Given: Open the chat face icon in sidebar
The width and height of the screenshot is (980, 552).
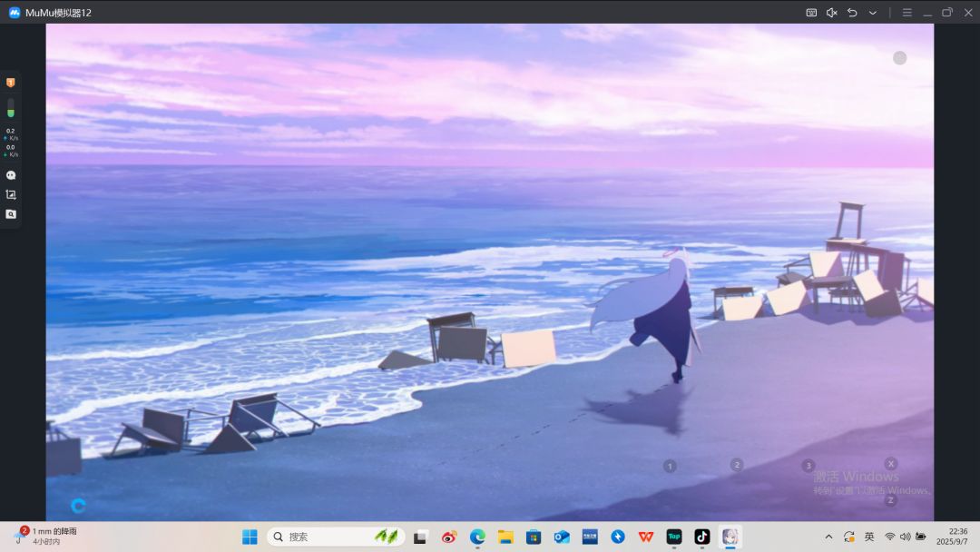Looking at the screenshot, I should pyautogui.click(x=11, y=175).
